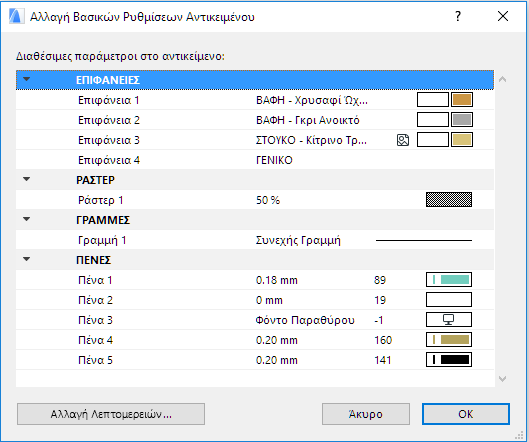Select the ΡΑΣΤΕΡ header row
Viewport: 529px width, 442px height.
[x=255, y=180]
